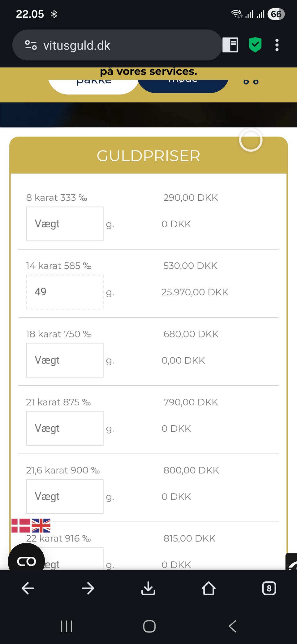Open the tab switcher showing 8 tabs
This screenshot has height=644, width=297.
[269, 588]
